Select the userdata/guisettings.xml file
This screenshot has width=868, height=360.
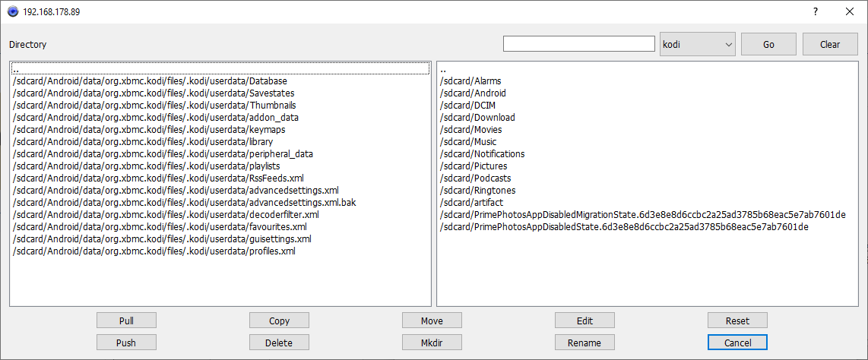220,239
